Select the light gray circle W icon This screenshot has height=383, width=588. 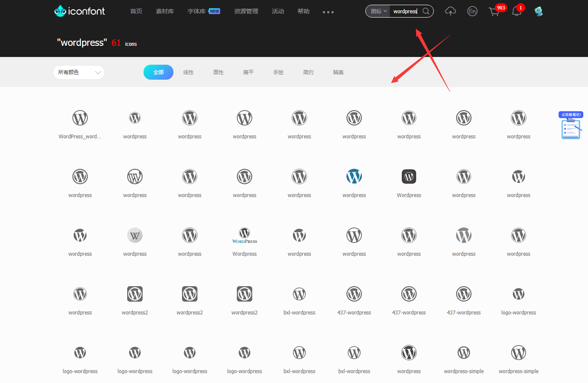click(135, 235)
